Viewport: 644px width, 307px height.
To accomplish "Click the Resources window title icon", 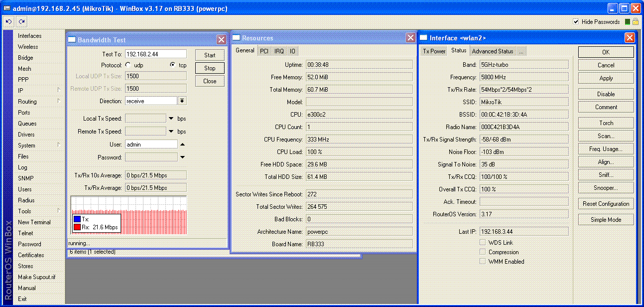I will (x=237, y=38).
